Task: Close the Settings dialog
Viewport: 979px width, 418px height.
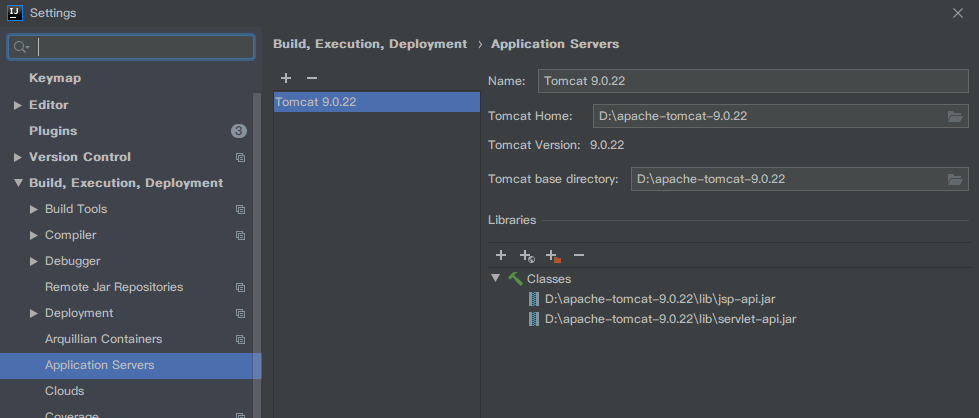Action: (x=958, y=13)
